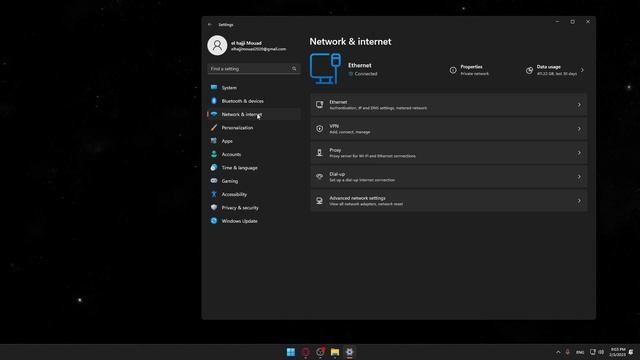
Task: Open the Ethernet settings row
Action: point(449,105)
